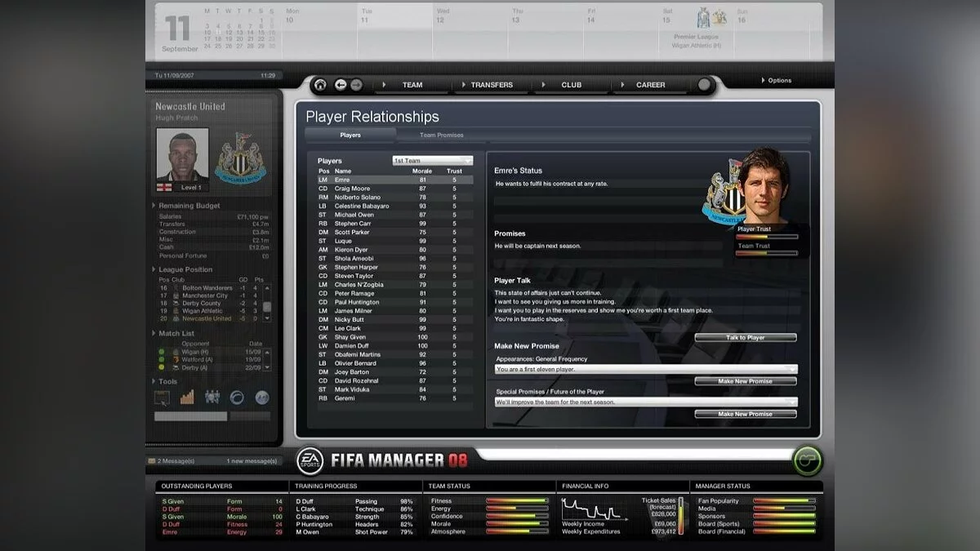This screenshot has height=551, width=980.
Task: Switch to the Team Promises tab
Action: 441,135
